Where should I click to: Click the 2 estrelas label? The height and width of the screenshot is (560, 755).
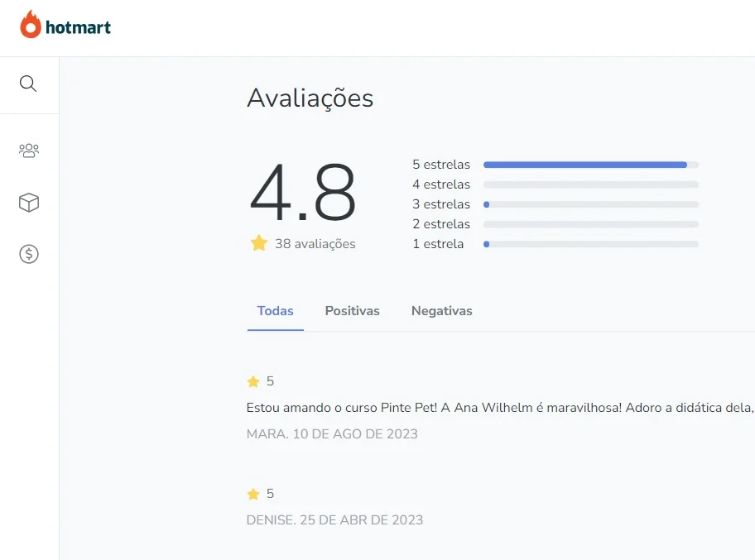(440, 224)
